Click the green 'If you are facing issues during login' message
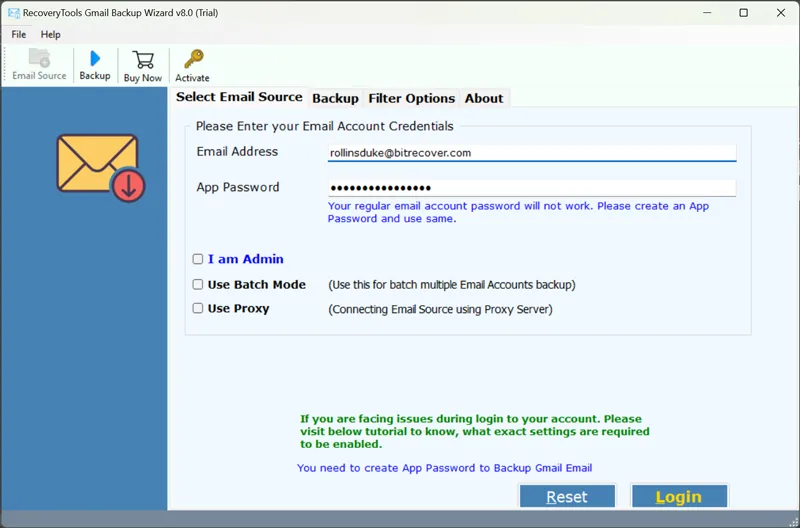 point(475,432)
